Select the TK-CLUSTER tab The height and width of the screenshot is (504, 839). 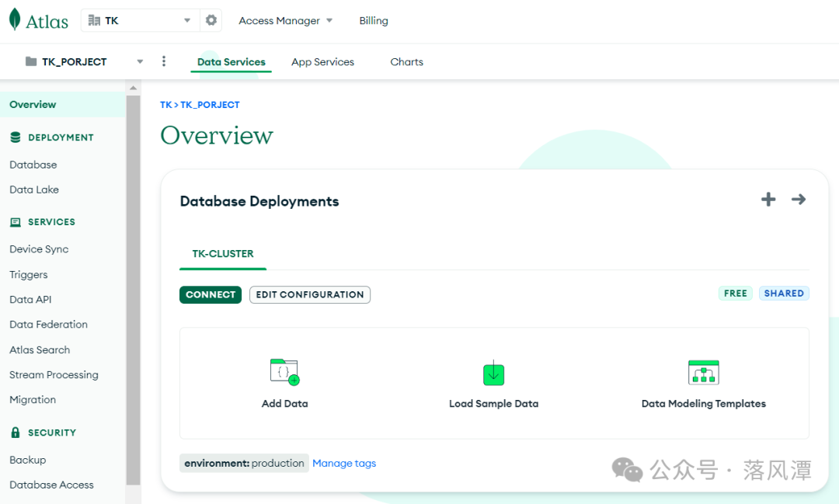[223, 254]
